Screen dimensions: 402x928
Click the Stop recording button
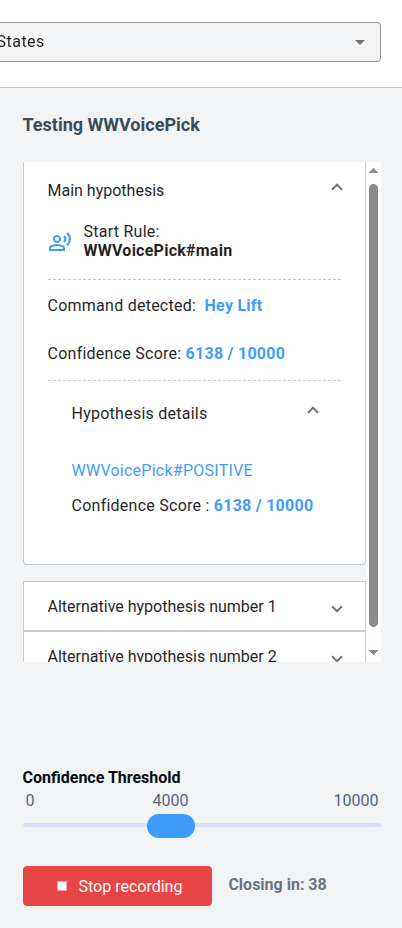pyautogui.click(x=117, y=886)
